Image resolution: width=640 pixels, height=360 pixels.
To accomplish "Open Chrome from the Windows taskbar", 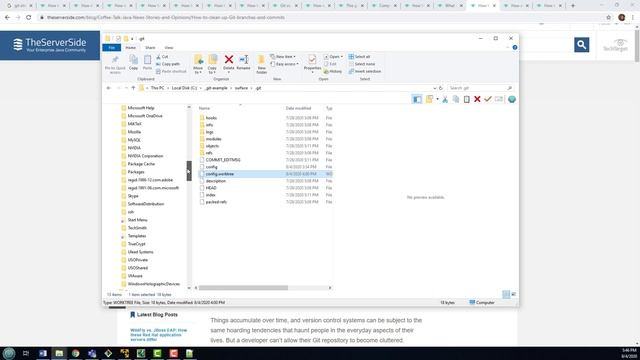I will click(x=76, y=353).
